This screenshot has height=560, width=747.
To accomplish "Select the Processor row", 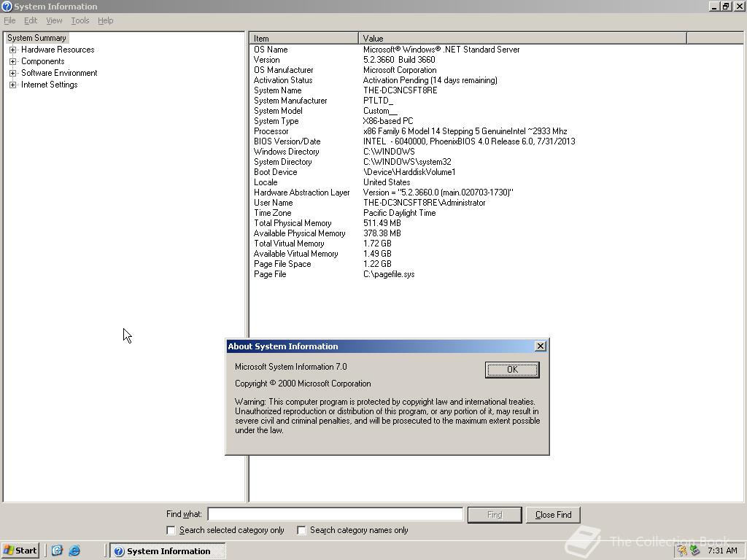I will [x=495, y=131].
